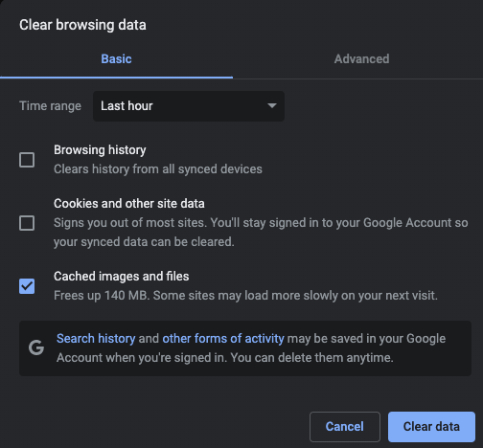Image resolution: width=483 pixels, height=448 pixels.
Task: Click the 'Signs you out of most sites' description
Action: [261, 233]
